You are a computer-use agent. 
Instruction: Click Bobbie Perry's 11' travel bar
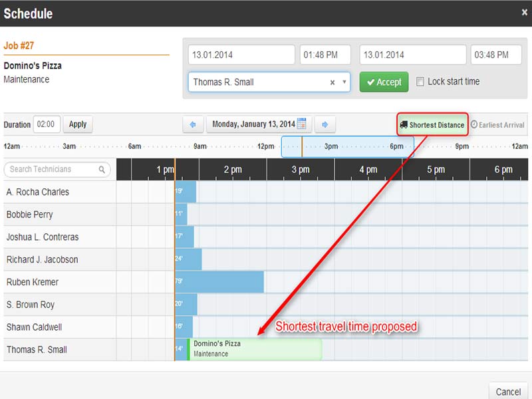(x=181, y=214)
